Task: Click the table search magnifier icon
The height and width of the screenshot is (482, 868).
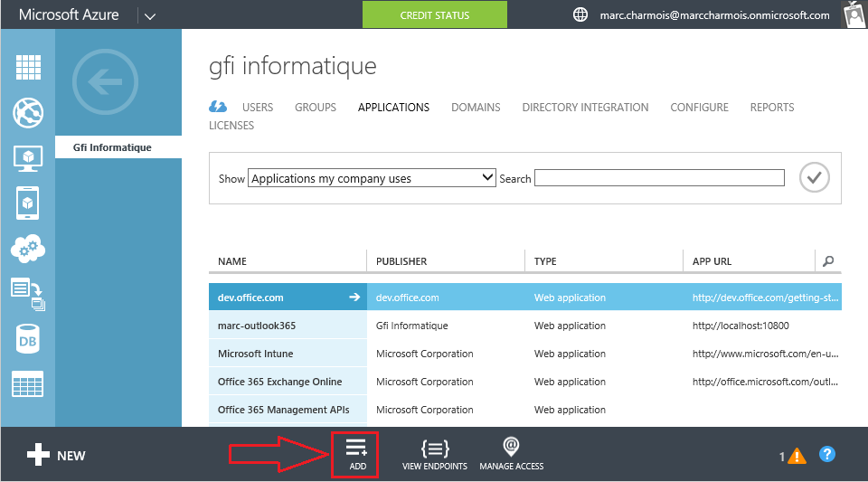Action: (828, 260)
